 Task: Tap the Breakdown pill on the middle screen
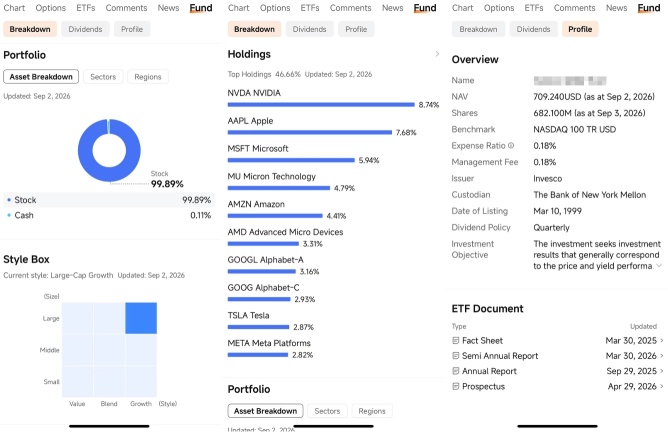pyautogui.click(x=254, y=29)
